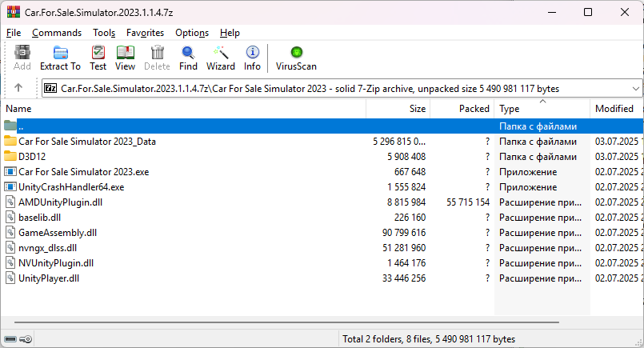Click the 5 296 815 0... size value
The width and height of the screenshot is (644, 348).
(399, 142)
